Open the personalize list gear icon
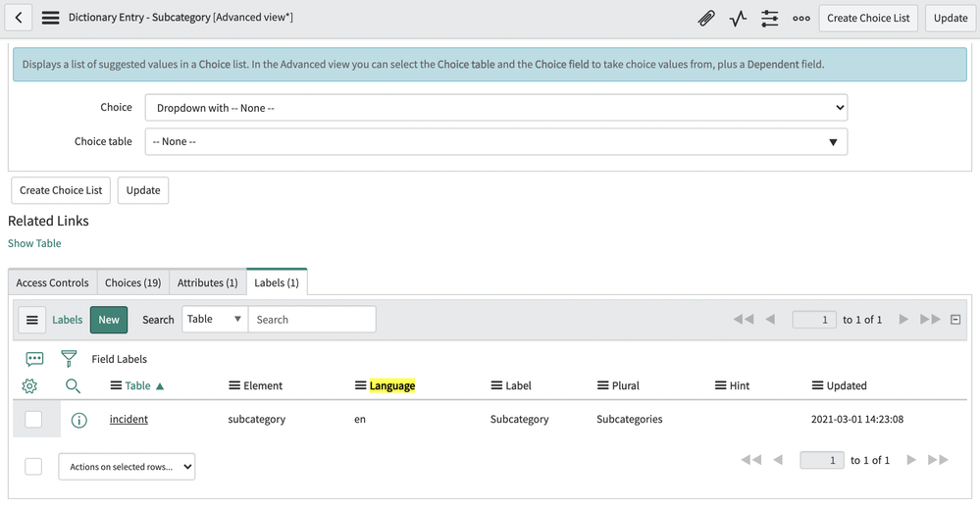Viewport: 980px width, 507px height. click(29, 385)
